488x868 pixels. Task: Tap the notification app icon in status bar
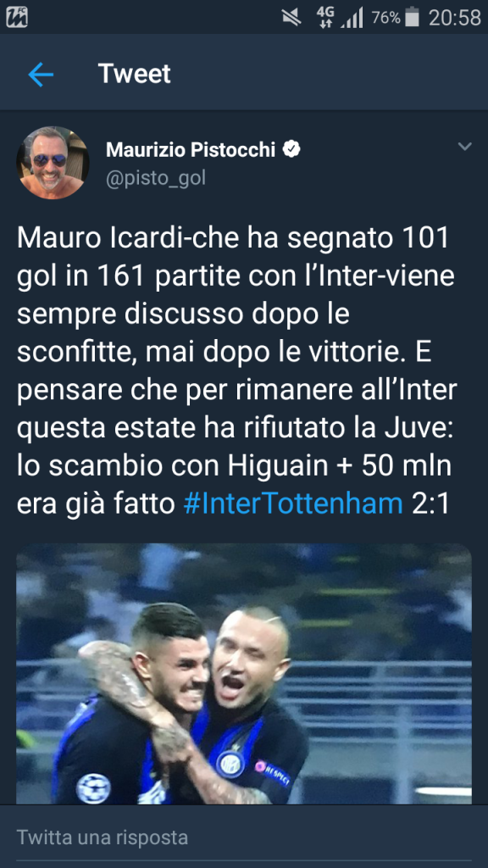tap(17, 17)
